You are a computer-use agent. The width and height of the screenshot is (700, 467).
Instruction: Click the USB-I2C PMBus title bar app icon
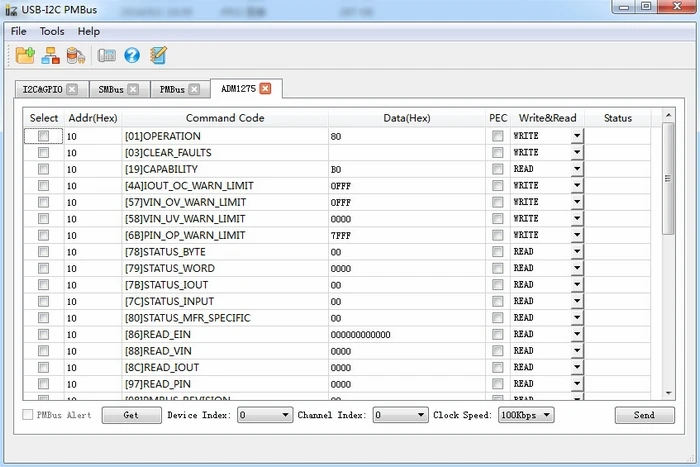[x=11, y=10]
